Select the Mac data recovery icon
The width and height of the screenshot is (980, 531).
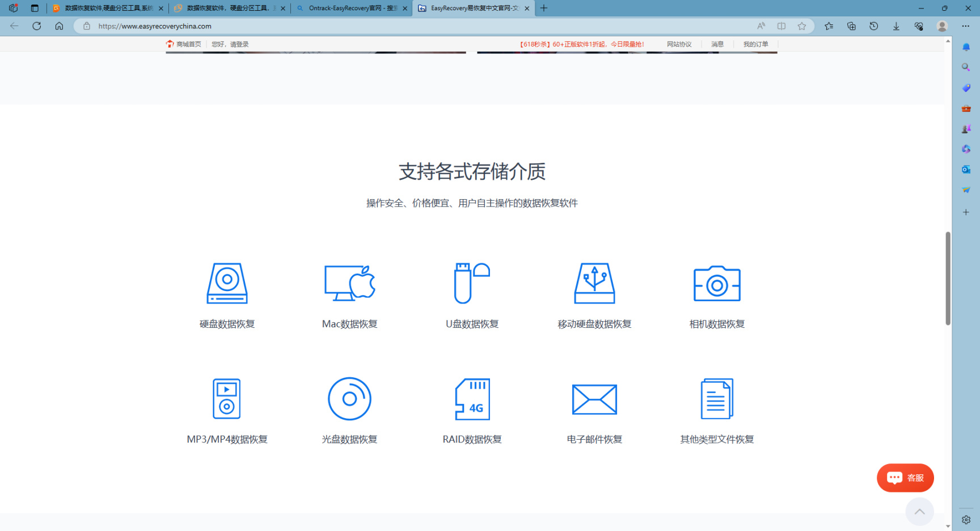tap(349, 283)
